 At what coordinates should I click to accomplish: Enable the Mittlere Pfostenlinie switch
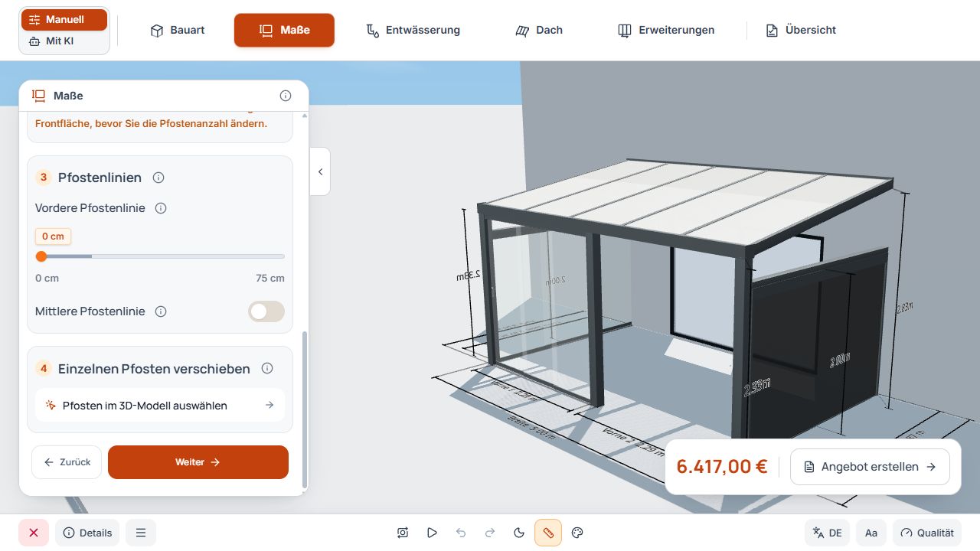[x=266, y=311]
